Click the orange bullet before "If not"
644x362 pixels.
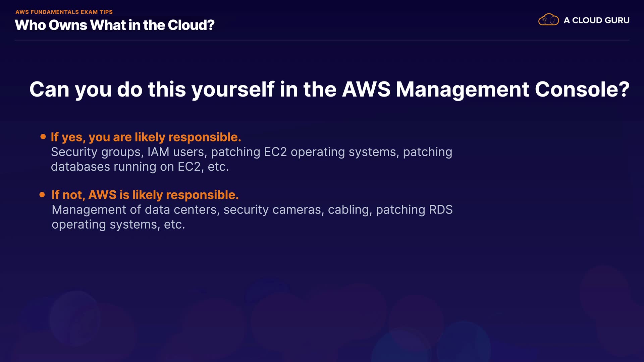42,195
